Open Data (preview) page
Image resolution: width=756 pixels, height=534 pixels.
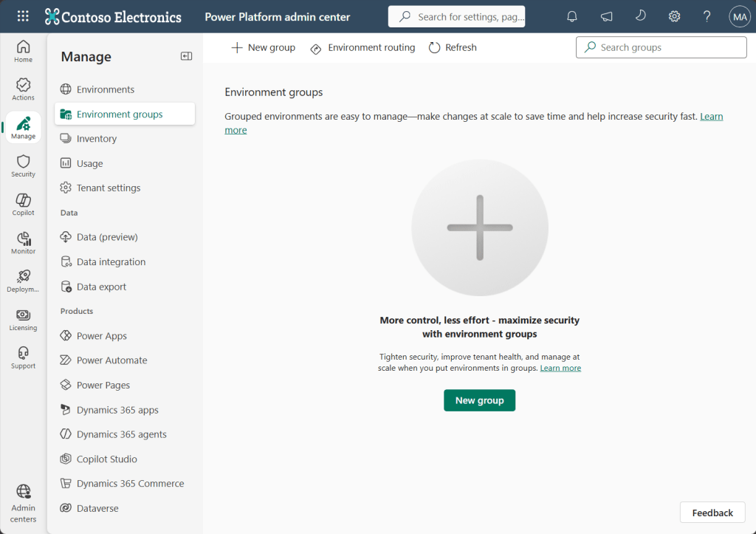click(x=125, y=237)
